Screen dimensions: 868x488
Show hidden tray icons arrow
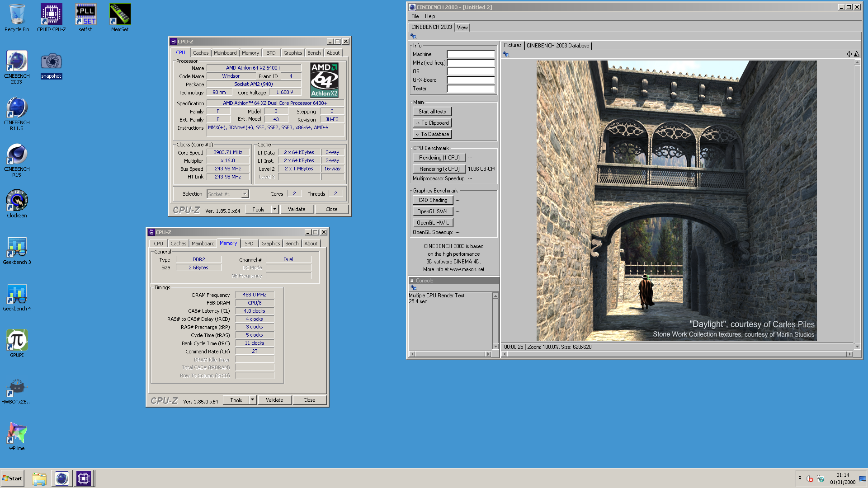[x=800, y=478]
